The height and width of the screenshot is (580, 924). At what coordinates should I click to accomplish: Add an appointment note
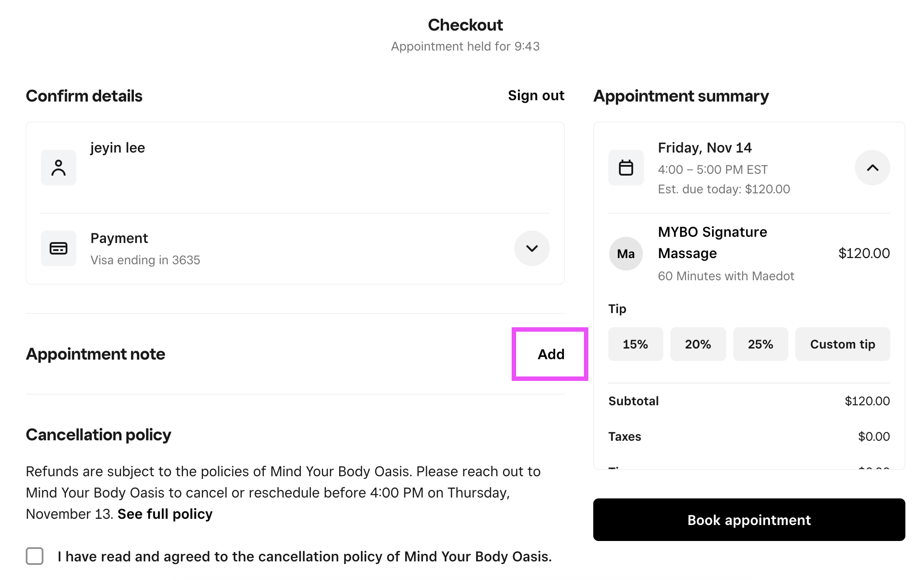pyautogui.click(x=551, y=354)
